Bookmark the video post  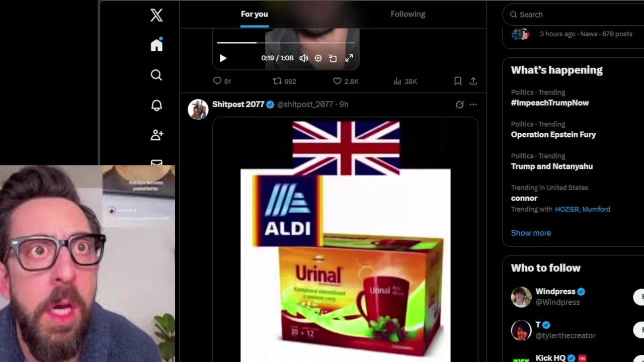tap(458, 81)
